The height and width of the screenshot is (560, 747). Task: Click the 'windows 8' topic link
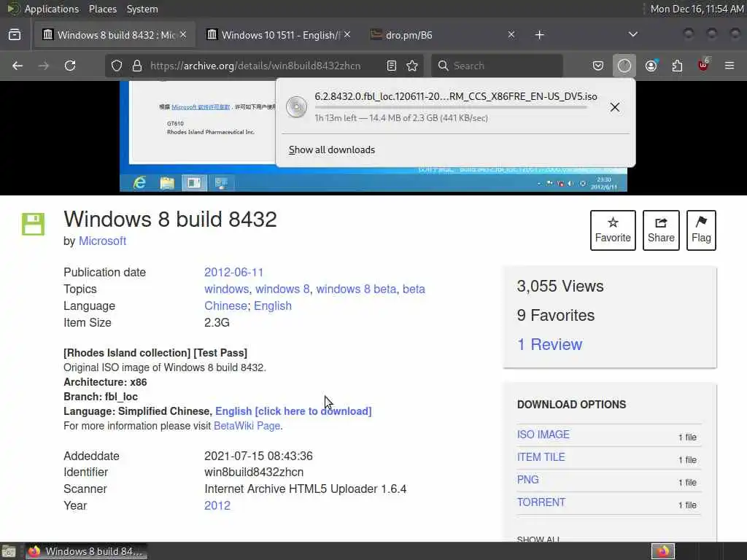tap(282, 289)
